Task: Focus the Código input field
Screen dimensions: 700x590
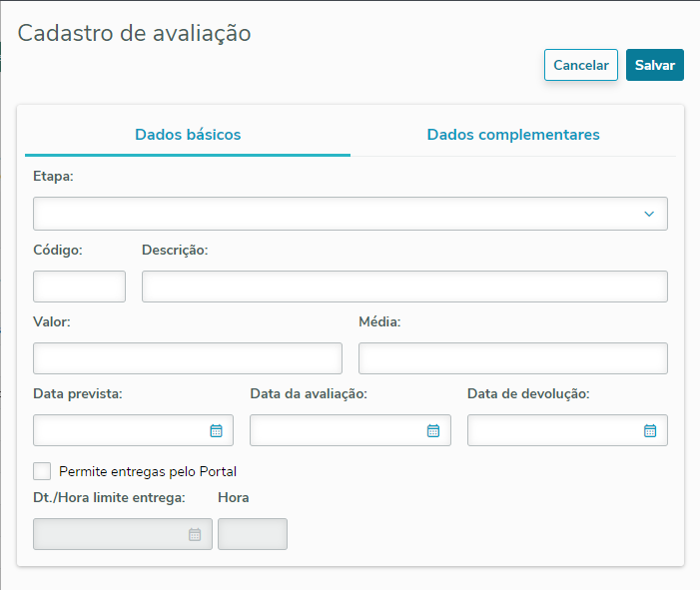Action: (80, 287)
